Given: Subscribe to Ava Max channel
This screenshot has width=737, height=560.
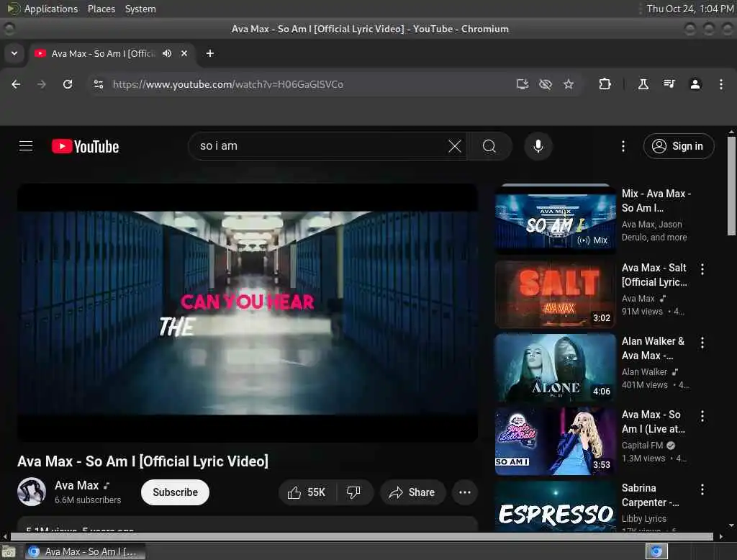Looking at the screenshot, I should coord(176,492).
